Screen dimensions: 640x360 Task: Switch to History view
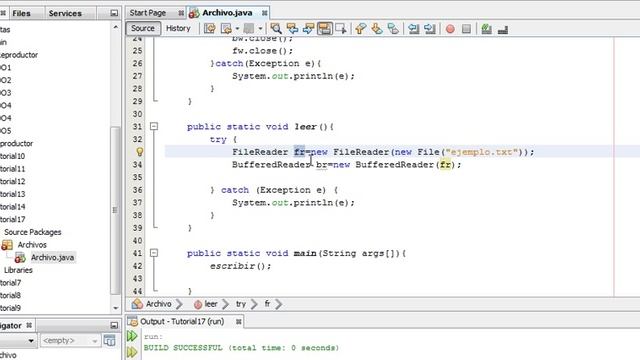coord(178,29)
